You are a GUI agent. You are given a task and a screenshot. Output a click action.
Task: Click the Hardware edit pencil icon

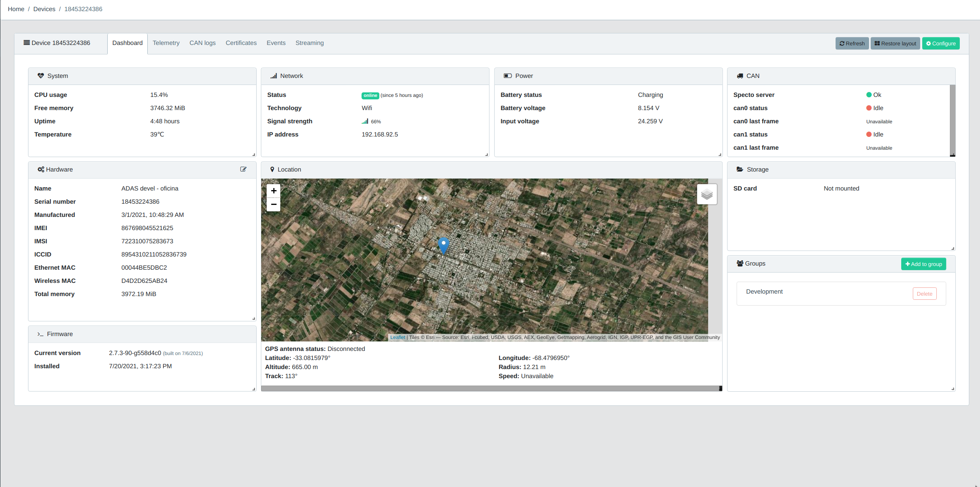(x=243, y=169)
